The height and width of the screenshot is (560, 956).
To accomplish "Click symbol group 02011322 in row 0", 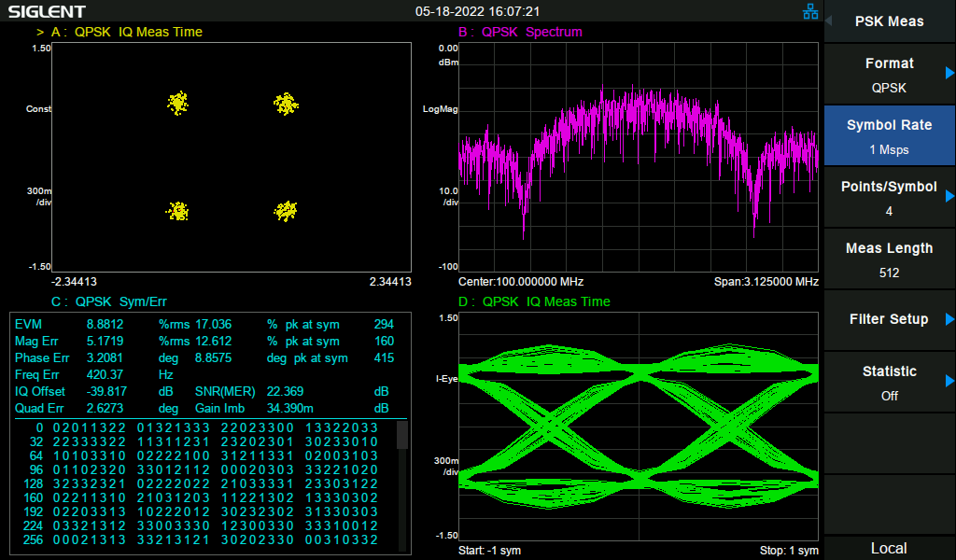I will tap(90, 427).
